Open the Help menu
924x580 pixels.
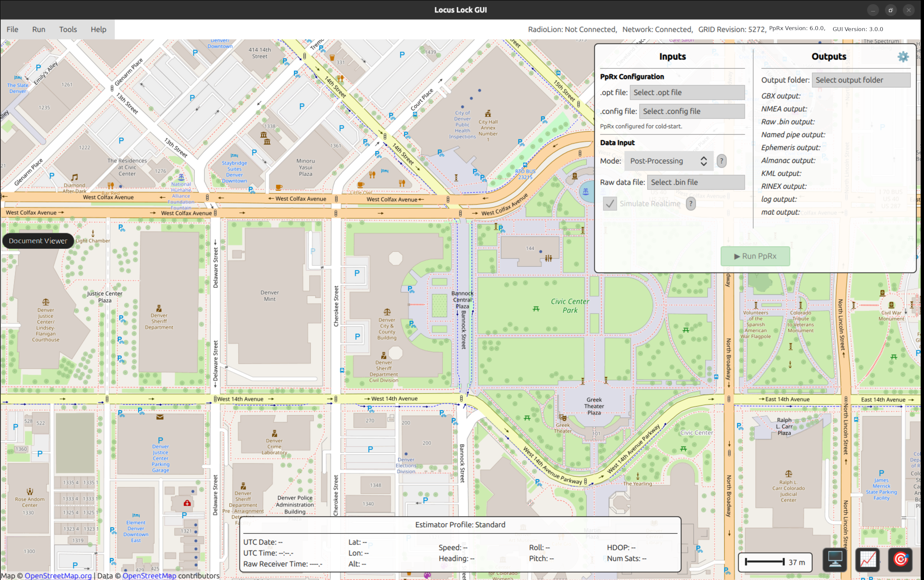[x=98, y=29]
